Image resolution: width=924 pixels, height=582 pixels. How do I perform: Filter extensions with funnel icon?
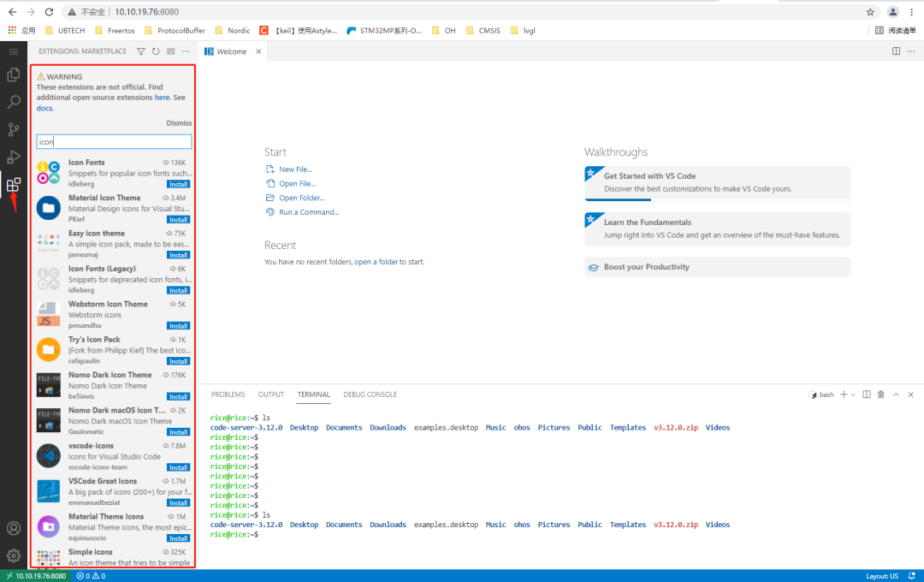click(141, 51)
